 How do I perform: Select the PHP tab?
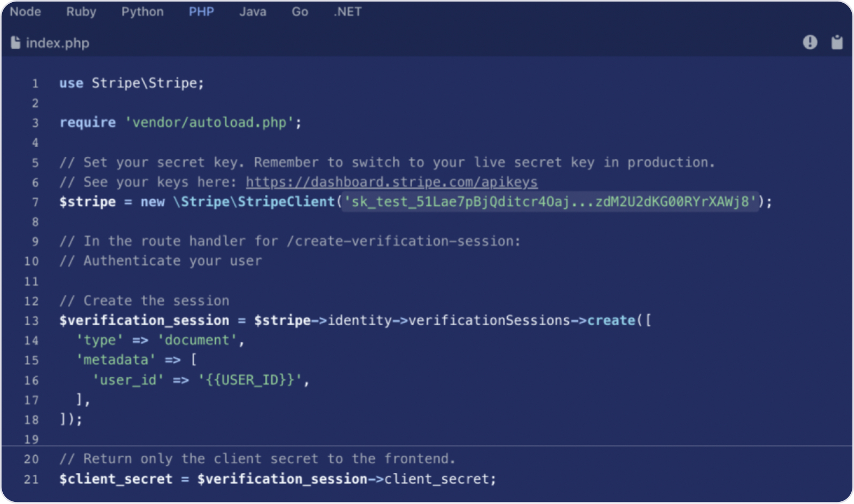click(x=201, y=12)
